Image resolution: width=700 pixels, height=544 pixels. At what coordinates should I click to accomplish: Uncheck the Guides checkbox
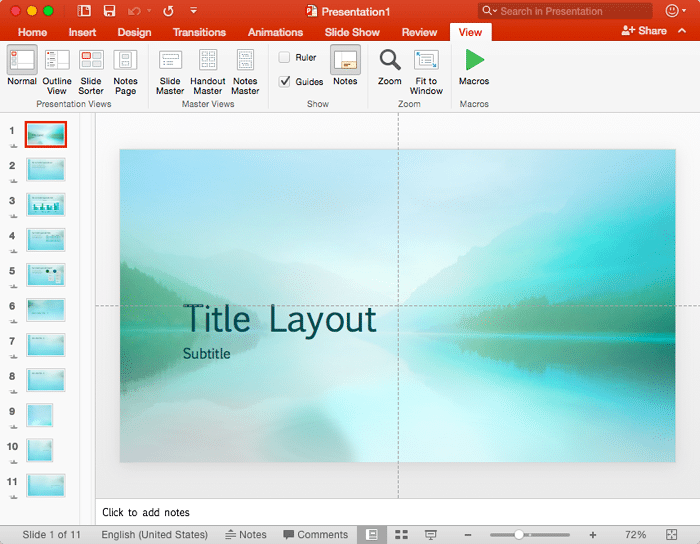coord(284,81)
